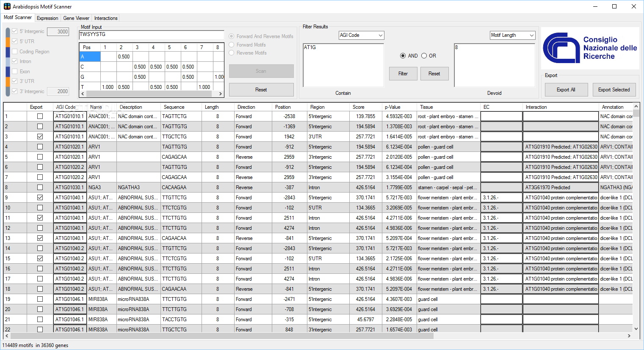The height and width of the screenshot is (350, 644).
Task: Click AT1G01030.1 AGI code cell
Action: pos(70,187)
